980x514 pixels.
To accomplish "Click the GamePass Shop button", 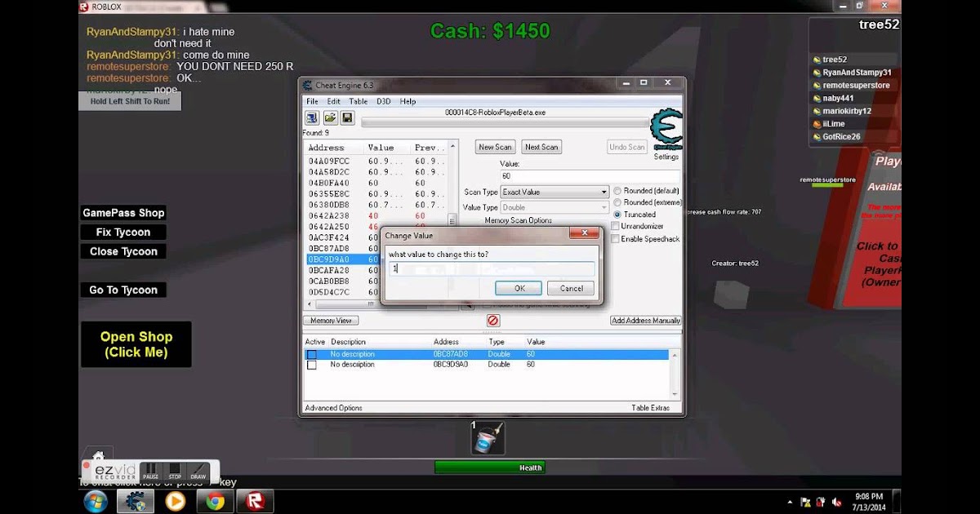I will tap(123, 213).
